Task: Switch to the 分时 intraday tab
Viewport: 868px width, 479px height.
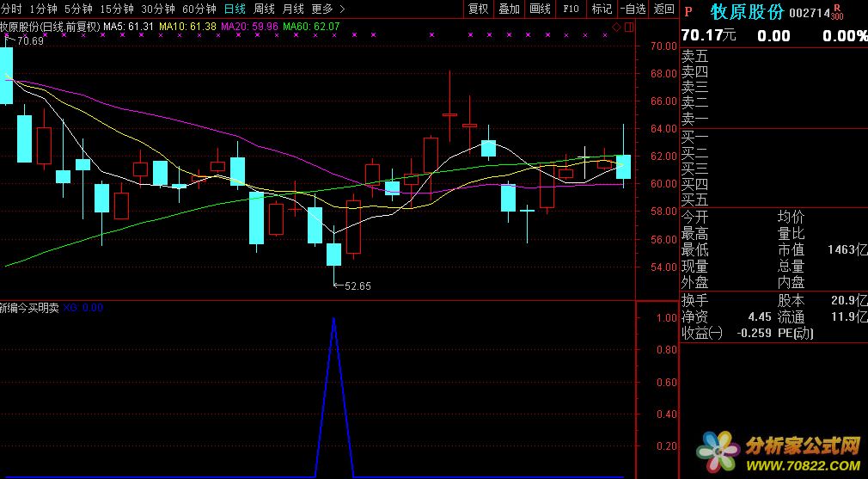Action: (11, 9)
